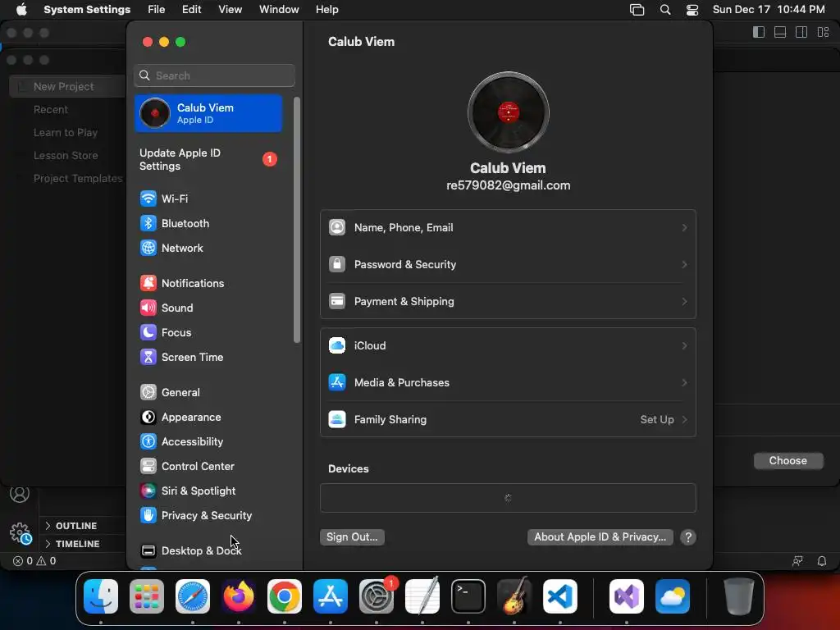The image size is (840, 630).
Task: Open Notifications settings
Action: (208, 283)
